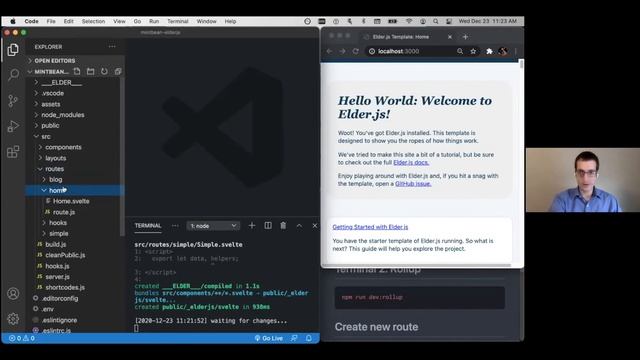Open the Terminal menu
The height and width of the screenshot is (360, 640).
pos(178,21)
